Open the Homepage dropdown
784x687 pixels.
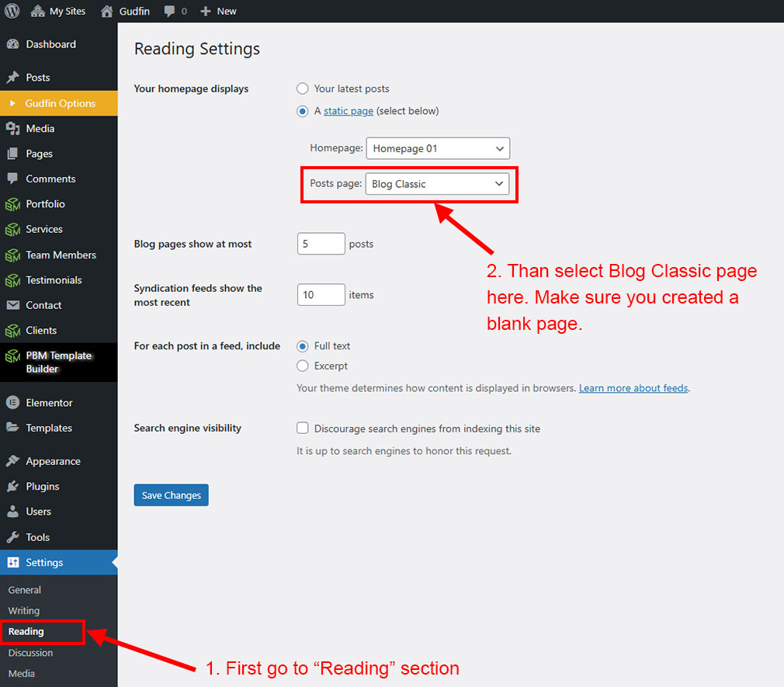pos(437,148)
